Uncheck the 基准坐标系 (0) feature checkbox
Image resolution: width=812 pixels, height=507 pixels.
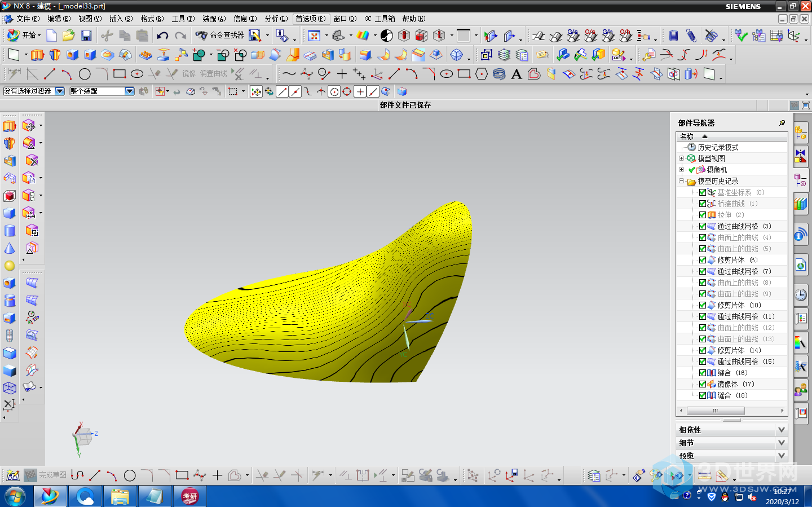pyautogui.click(x=703, y=192)
